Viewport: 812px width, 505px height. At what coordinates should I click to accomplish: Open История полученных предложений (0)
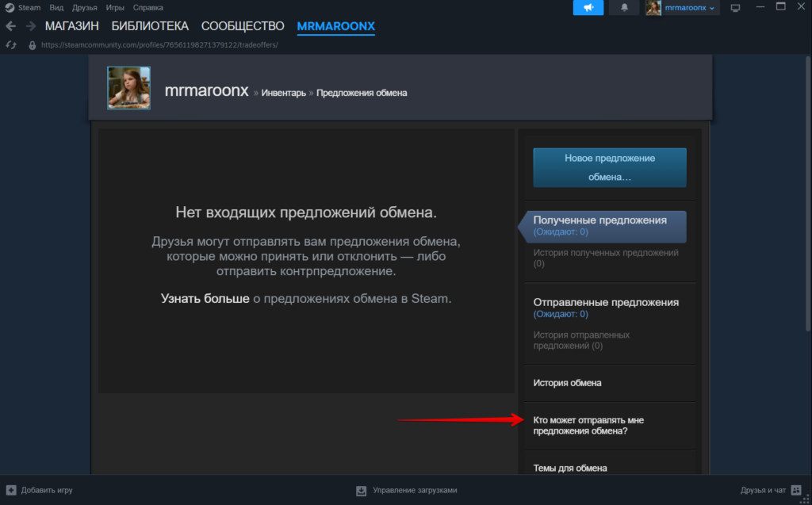click(606, 258)
